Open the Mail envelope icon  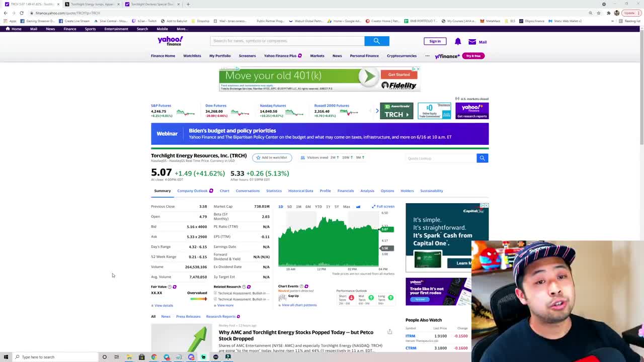click(x=472, y=42)
